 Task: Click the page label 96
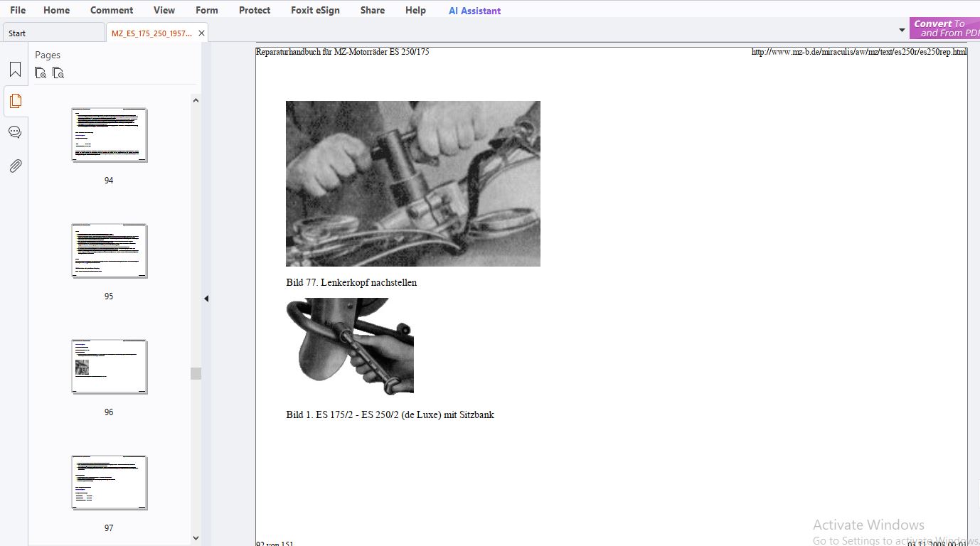[x=109, y=412]
